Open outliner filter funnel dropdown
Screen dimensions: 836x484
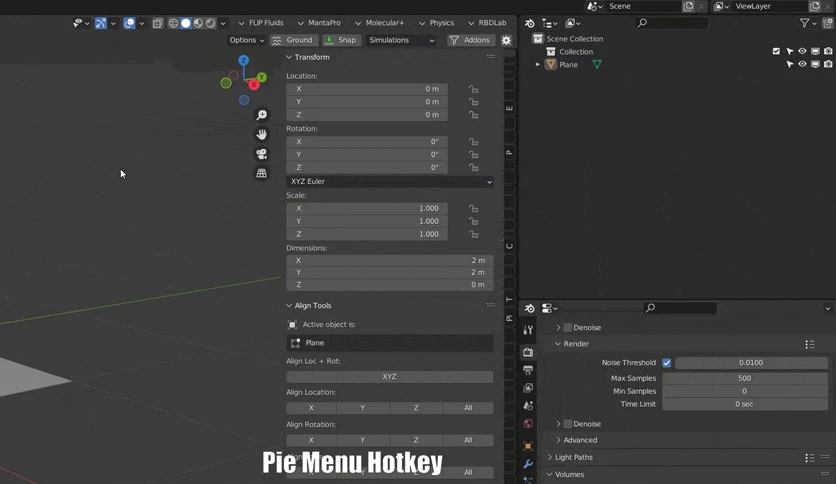click(808, 23)
